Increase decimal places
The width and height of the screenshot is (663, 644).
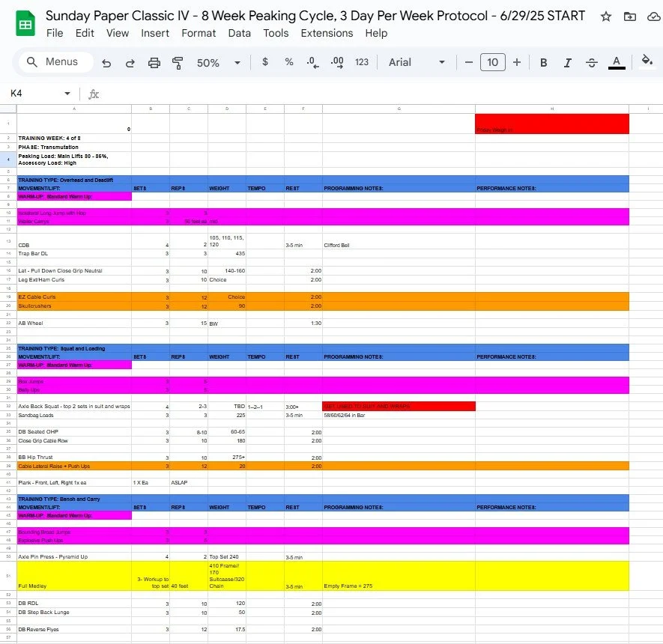[337, 63]
